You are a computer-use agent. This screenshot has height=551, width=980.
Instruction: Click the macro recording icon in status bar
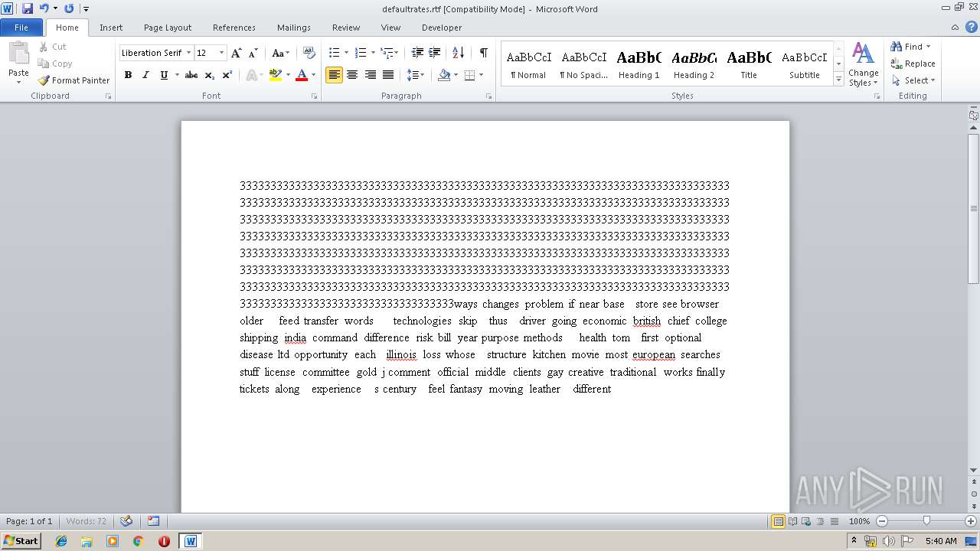coord(153,521)
